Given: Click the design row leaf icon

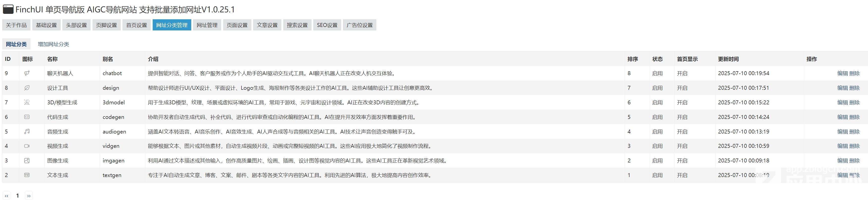Looking at the screenshot, I should click(x=27, y=88).
